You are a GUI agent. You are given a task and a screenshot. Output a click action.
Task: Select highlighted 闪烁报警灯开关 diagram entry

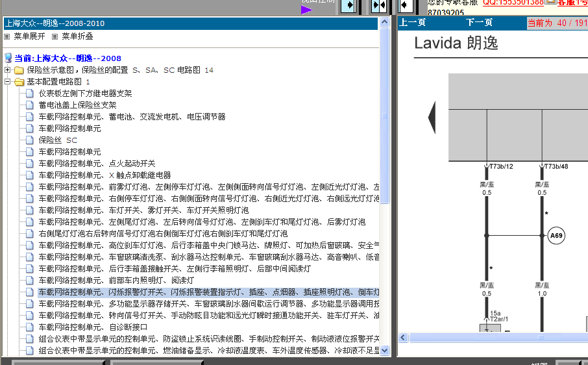point(208,292)
